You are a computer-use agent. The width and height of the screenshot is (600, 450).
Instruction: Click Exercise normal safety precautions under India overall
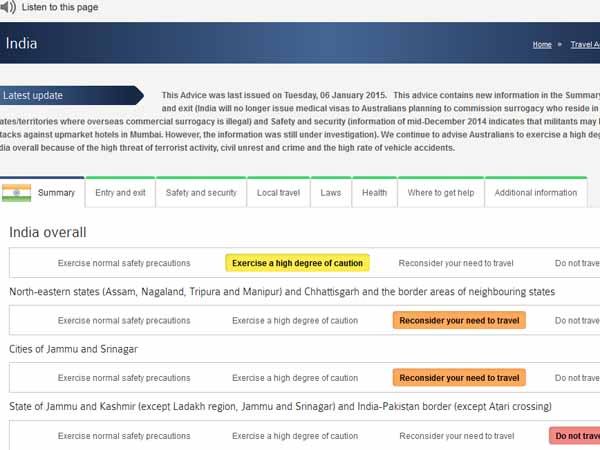click(124, 263)
